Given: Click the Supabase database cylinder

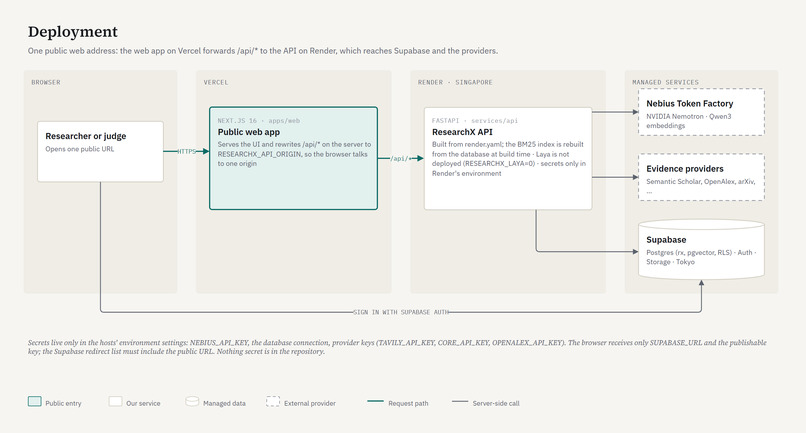Looking at the screenshot, I should point(701,249).
